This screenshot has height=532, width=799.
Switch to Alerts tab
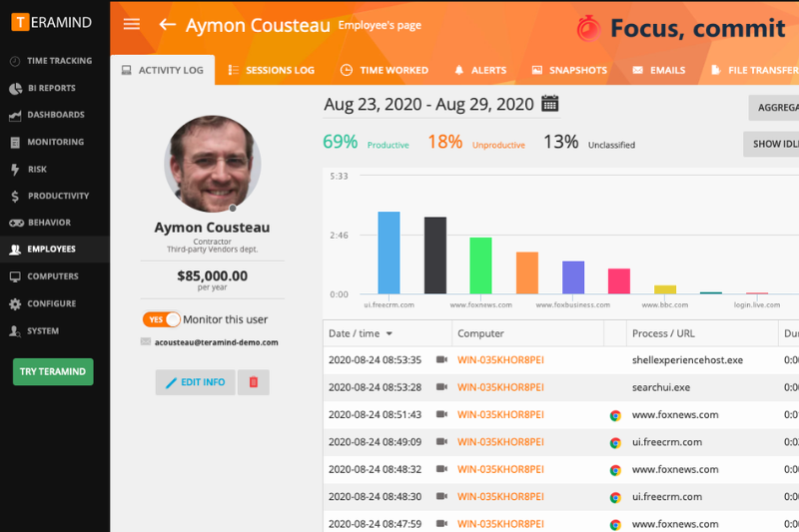pos(480,70)
